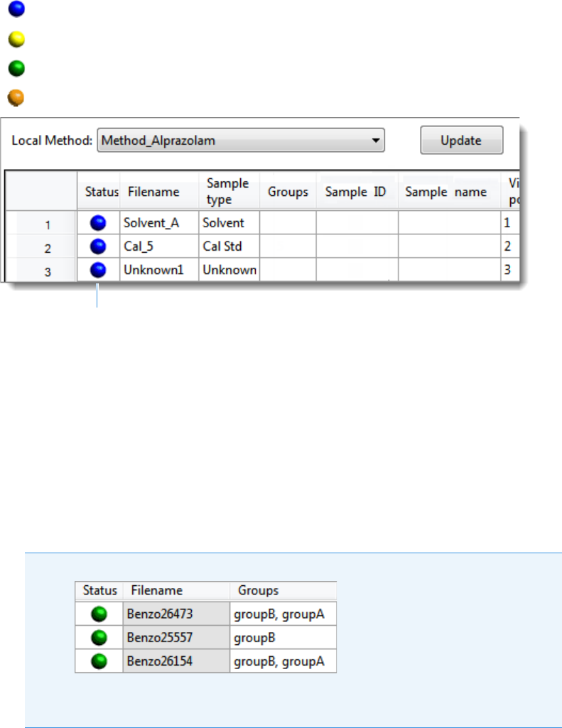562x728 pixels.
Task: Click the Benzo26154 filename cell
Action: click(176, 661)
